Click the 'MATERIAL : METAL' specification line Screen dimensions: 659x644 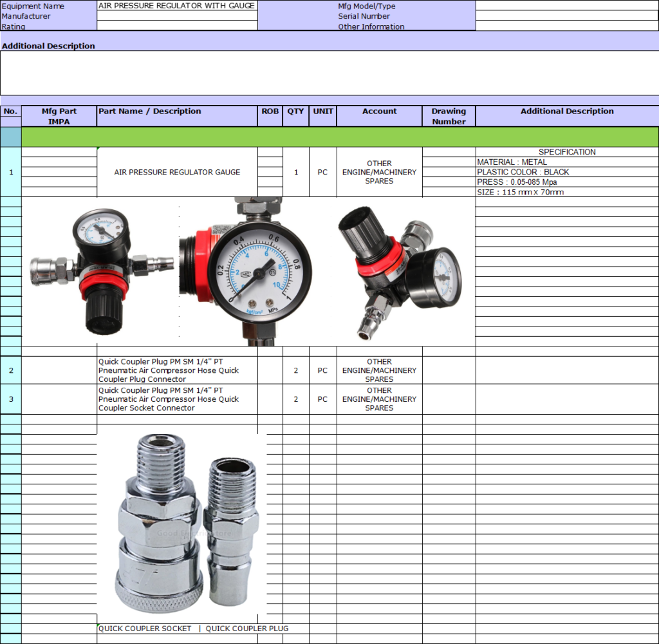click(566, 162)
